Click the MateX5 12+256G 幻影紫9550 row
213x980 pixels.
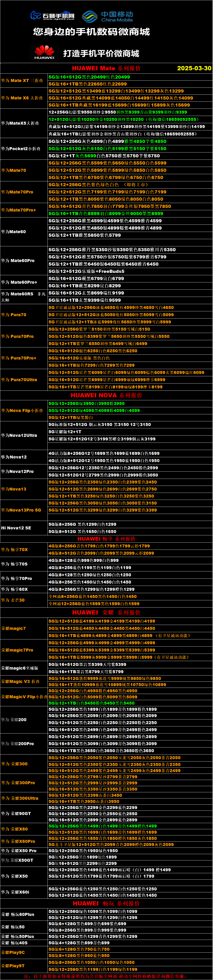(130, 112)
